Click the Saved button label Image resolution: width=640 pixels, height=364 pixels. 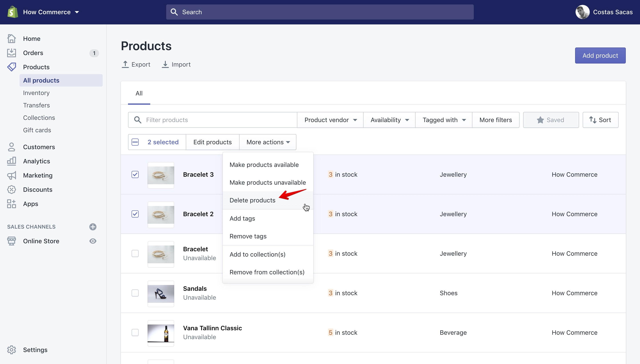point(555,120)
